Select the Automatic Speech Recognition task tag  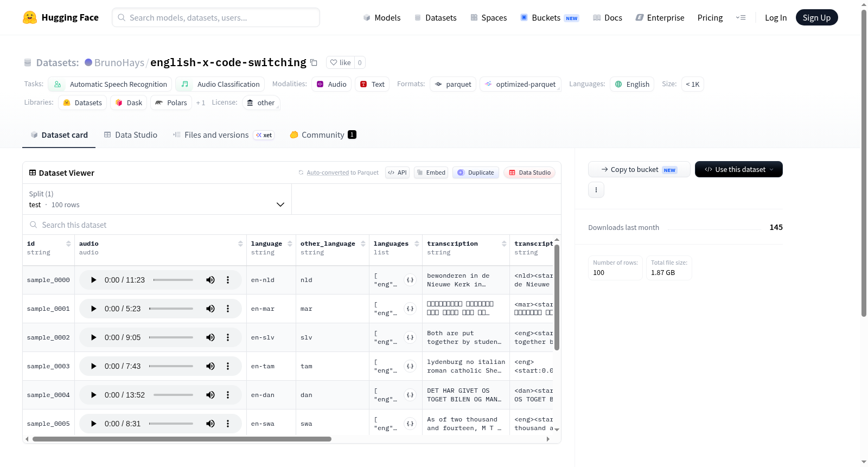pyautogui.click(x=110, y=84)
